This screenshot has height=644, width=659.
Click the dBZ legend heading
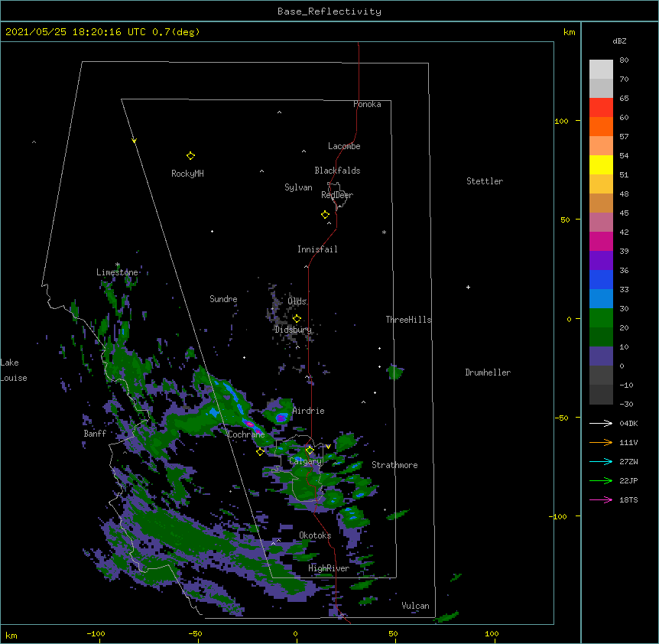619,41
